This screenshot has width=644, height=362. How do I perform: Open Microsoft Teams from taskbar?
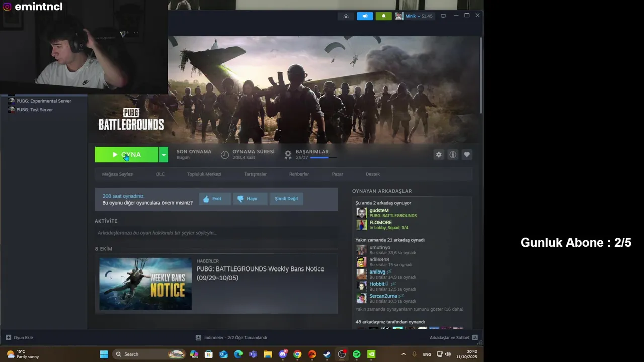tap(253, 354)
